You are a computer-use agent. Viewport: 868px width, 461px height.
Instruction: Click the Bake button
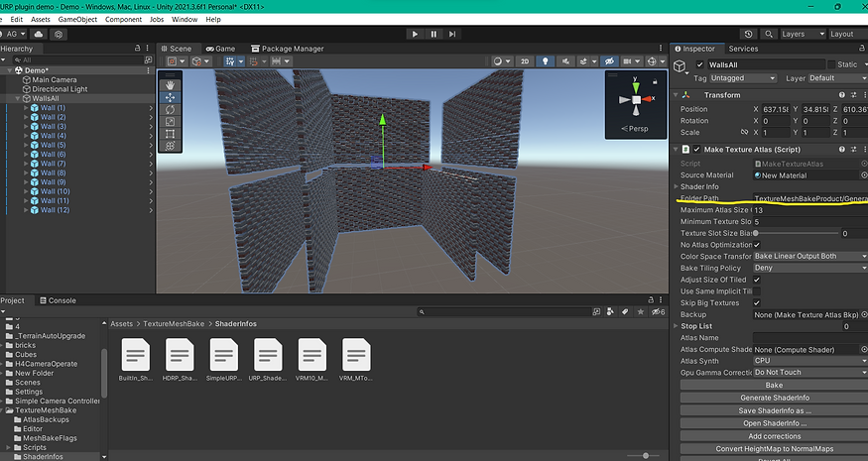click(x=774, y=385)
